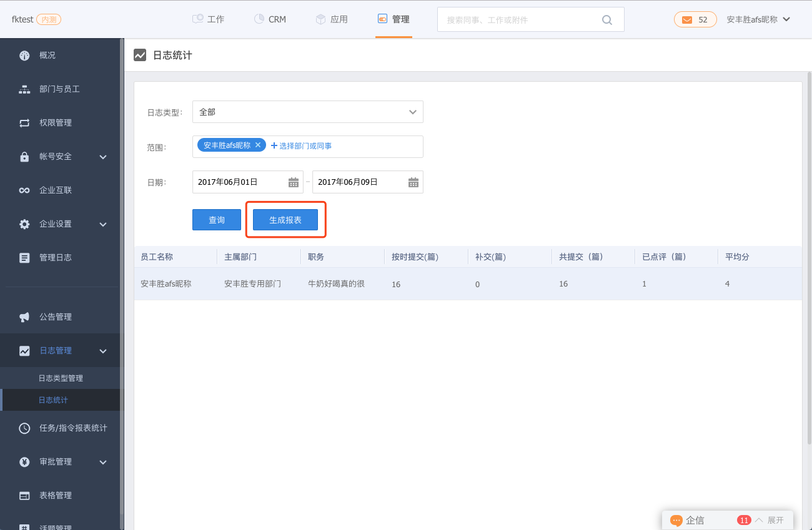Open 任务/指令报表统计 in sidebar
812x530 pixels.
(73, 428)
